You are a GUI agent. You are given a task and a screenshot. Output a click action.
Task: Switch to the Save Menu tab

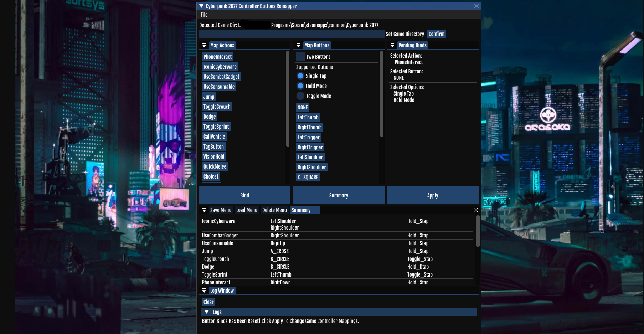(221, 210)
